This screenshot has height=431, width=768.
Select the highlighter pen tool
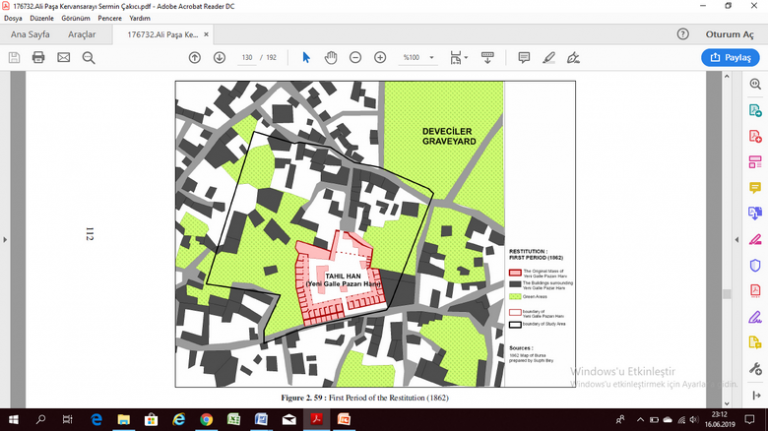548,57
